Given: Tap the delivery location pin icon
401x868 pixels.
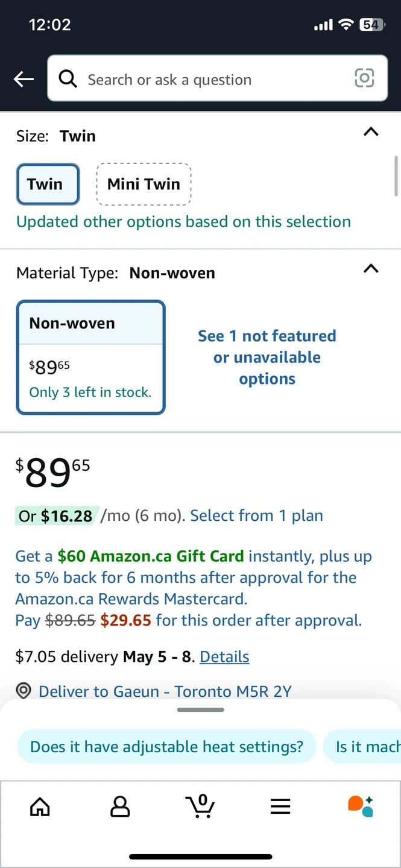Looking at the screenshot, I should pos(24,691).
